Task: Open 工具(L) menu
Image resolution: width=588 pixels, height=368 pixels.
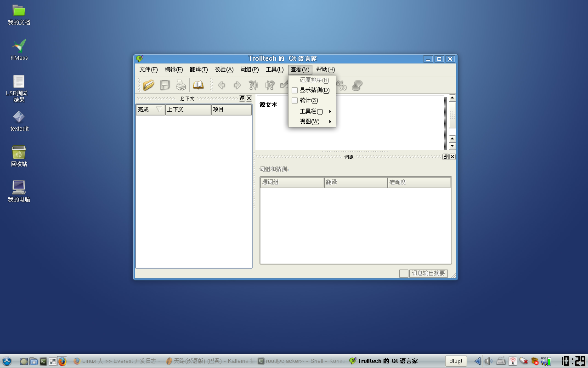Action: click(x=275, y=69)
